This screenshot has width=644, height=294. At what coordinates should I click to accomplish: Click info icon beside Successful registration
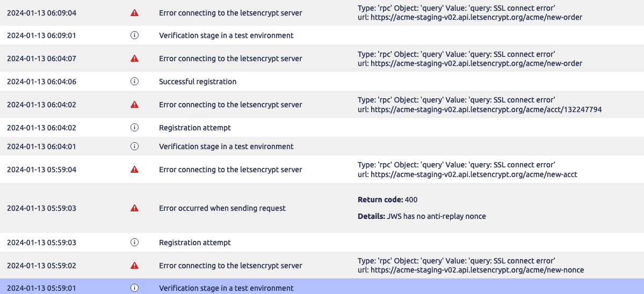pos(134,82)
